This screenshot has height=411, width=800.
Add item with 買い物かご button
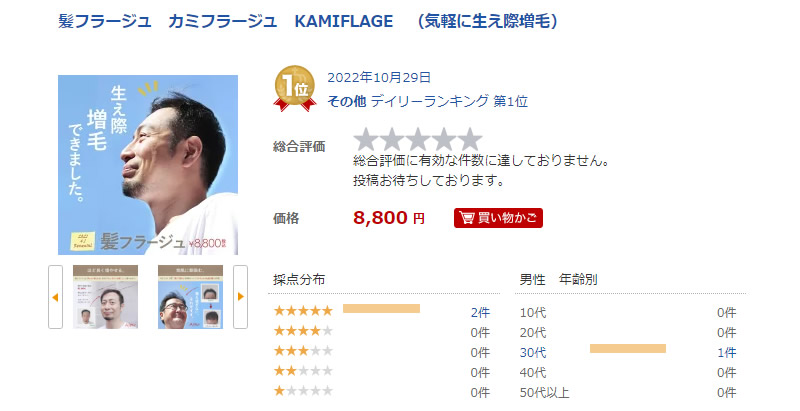[498, 218]
